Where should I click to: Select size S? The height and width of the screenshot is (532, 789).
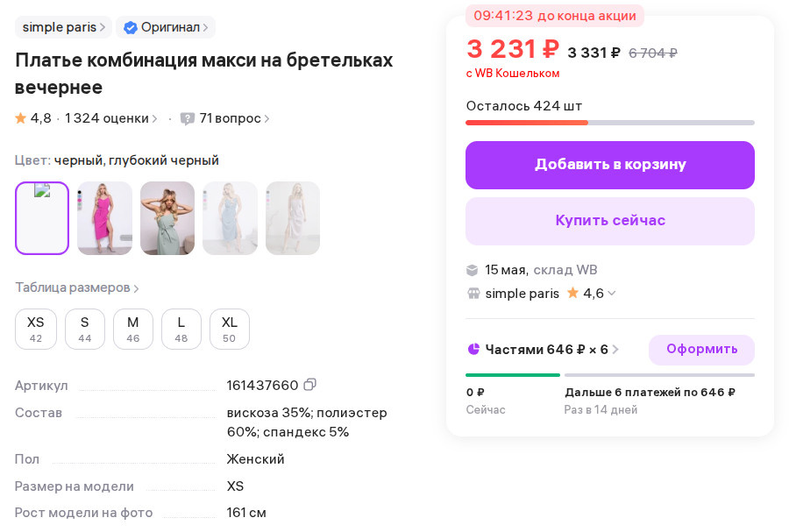click(84, 329)
